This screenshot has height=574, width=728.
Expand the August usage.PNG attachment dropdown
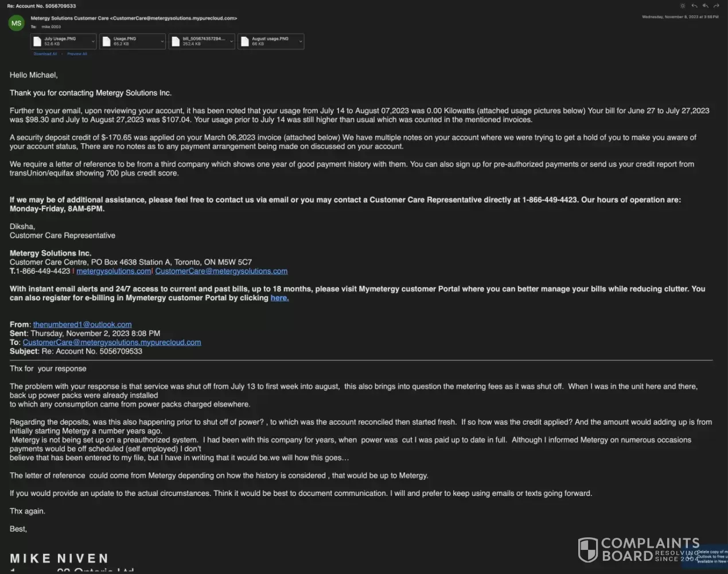click(x=300, y=41)
